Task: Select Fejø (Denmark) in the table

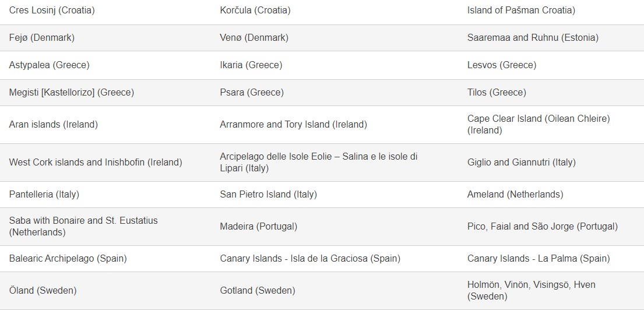Action: pyautogui.click(x=42, y=38)
